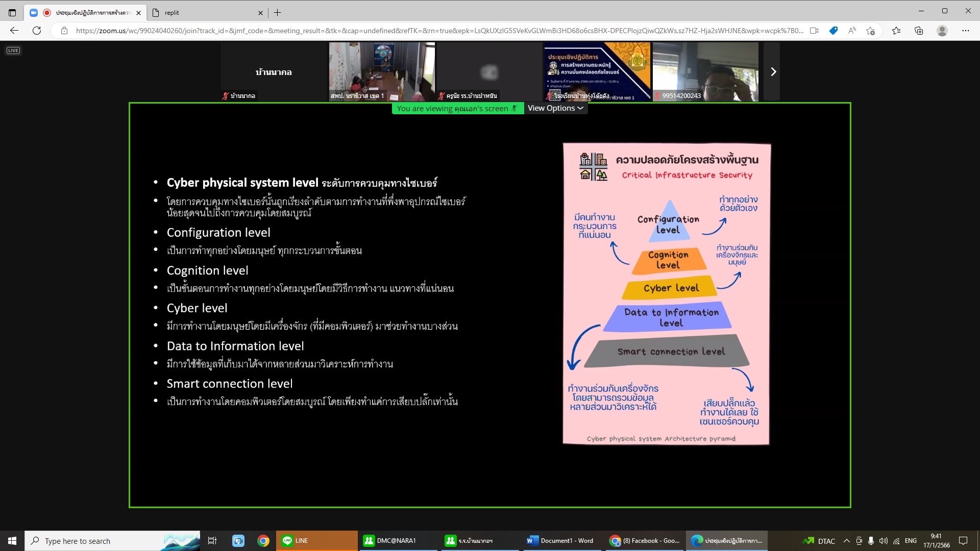Click the browser profile avatar icon
980x551 pixels.
(x=942, y=31)
